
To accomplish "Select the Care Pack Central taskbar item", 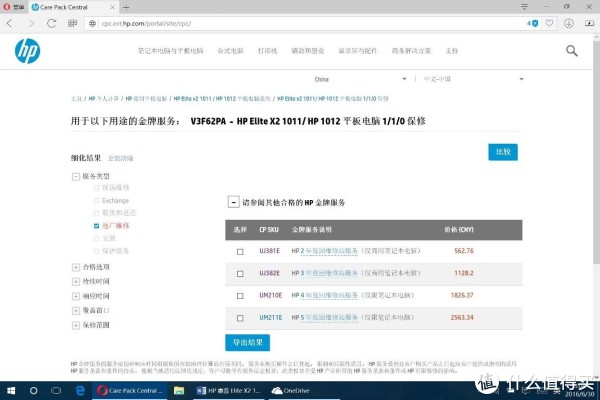I will pos(130,390).
